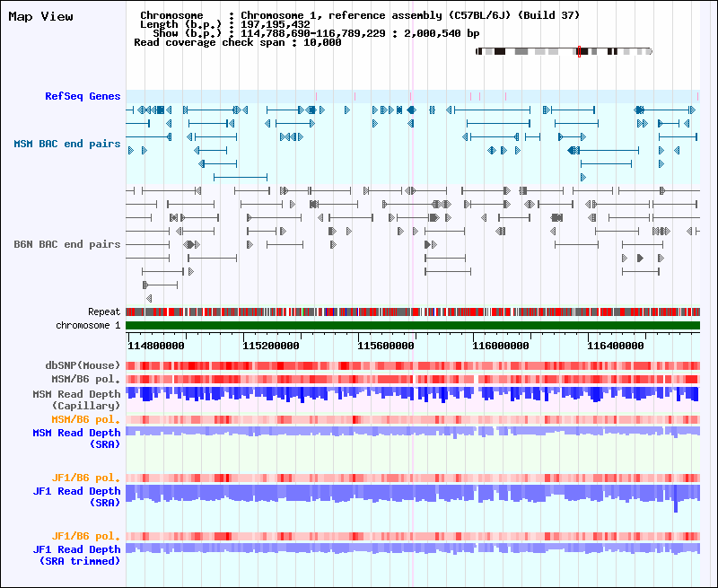Click the JF1/B6 pol. label above SRA trimmed
The height and width of the screenshot is (588, 718).
(x=85, y=536)
